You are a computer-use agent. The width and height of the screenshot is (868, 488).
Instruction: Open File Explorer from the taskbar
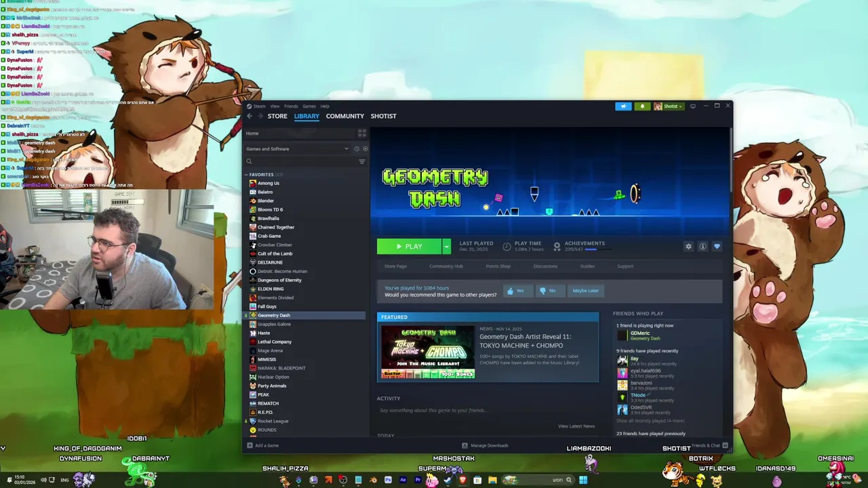pos(492,480)
